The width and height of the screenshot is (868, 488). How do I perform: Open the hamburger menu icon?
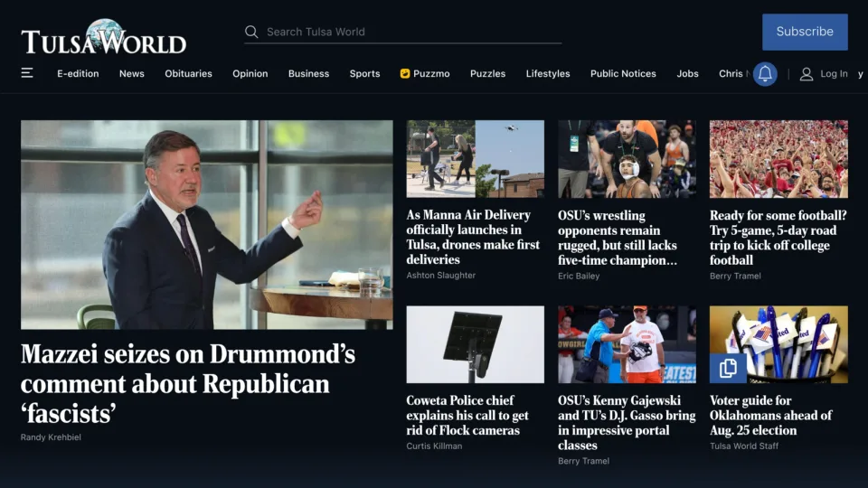tap(26, 73)
